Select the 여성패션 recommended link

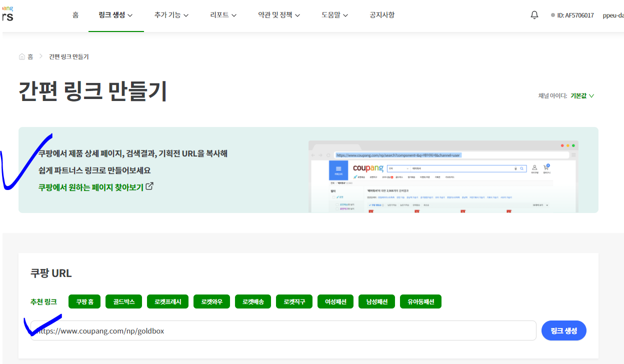pyautogui.click(x=335, y=301)
